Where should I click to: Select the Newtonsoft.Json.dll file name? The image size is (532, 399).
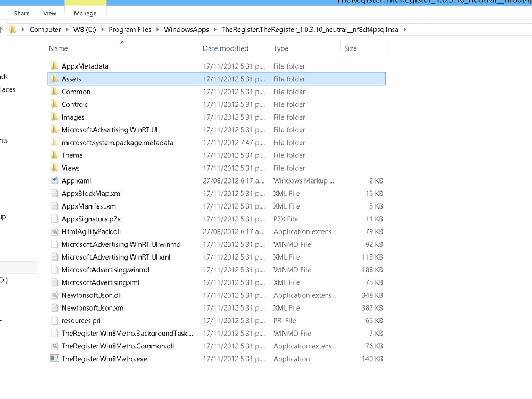tap(92, 295)
